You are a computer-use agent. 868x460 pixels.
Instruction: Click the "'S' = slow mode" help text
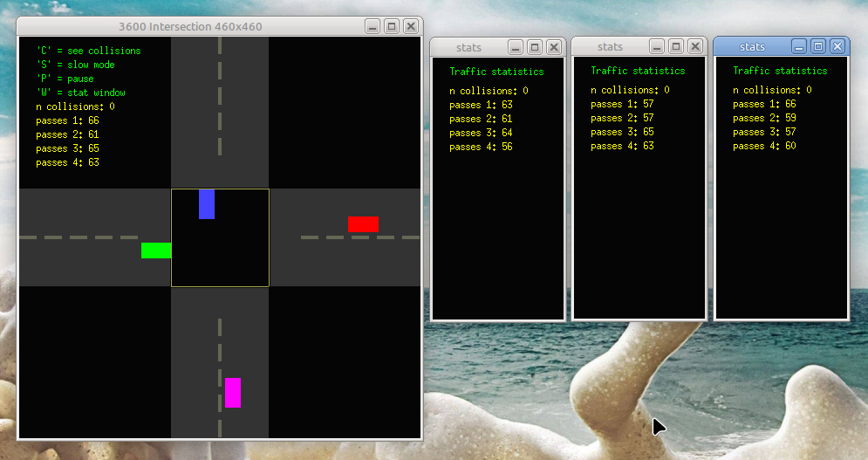[75, 65]
